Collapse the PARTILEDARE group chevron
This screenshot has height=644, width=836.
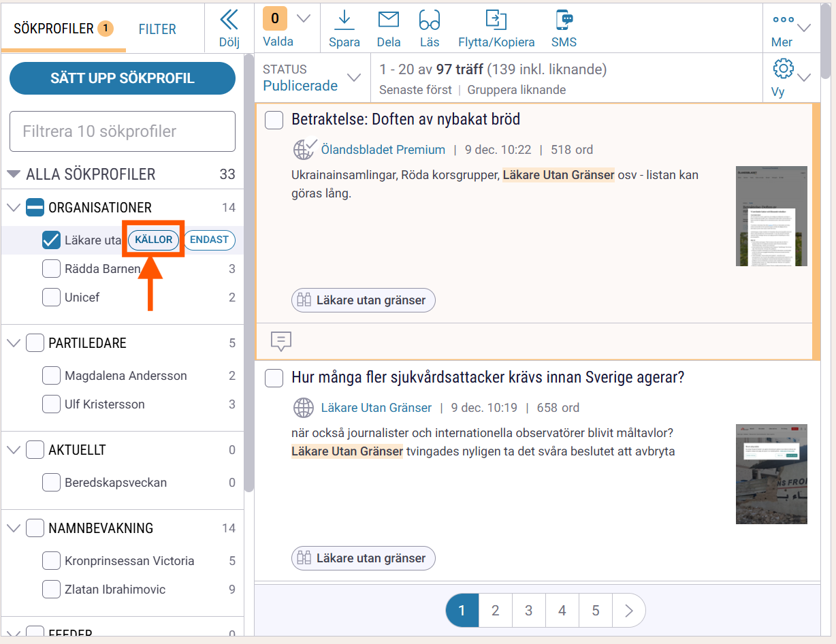click(x=14, y=343)
